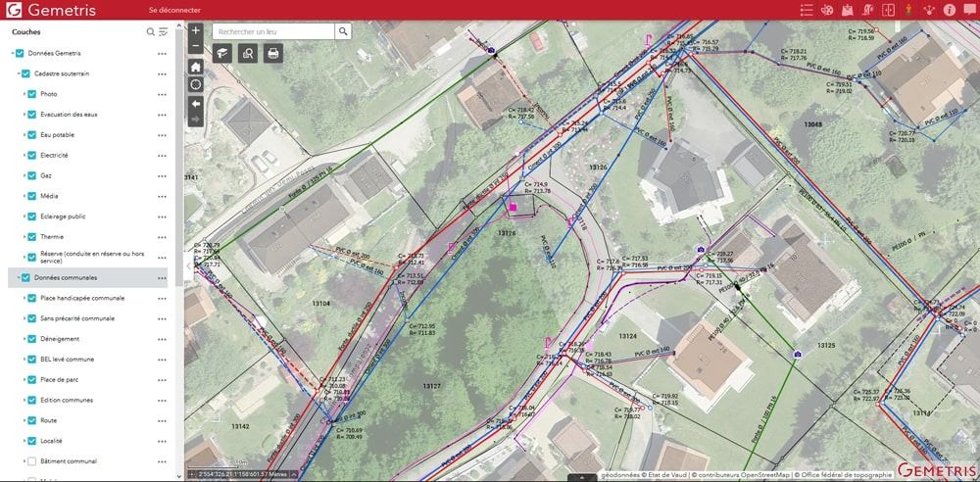Viewport: 980px width, 482px height.
Task: Open the information icon in header
Action: (x=950, y=10)
